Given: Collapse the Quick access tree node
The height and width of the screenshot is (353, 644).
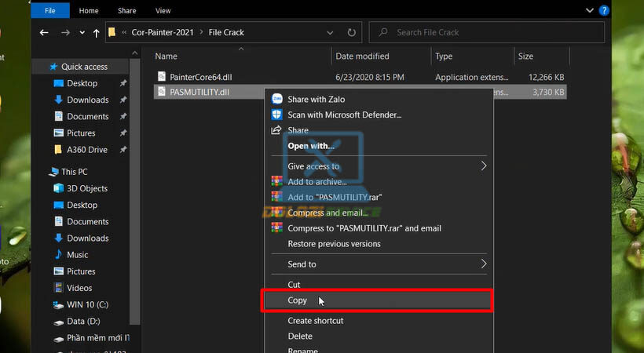Looking at the screenshot, I should click(x=42, y=67).
